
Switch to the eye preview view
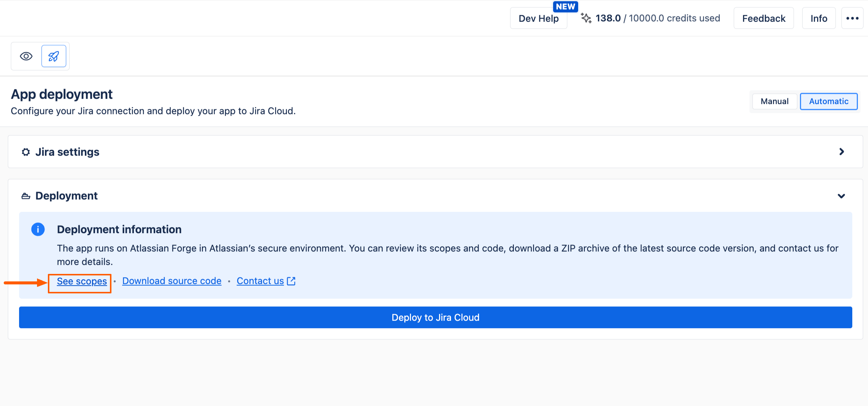point(26,56)
